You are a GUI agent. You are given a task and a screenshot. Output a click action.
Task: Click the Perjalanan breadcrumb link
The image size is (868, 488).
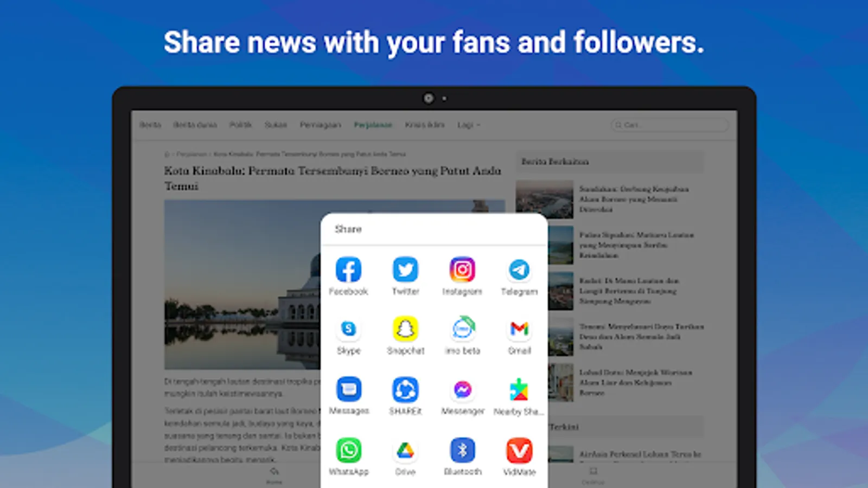pos(192,154)
